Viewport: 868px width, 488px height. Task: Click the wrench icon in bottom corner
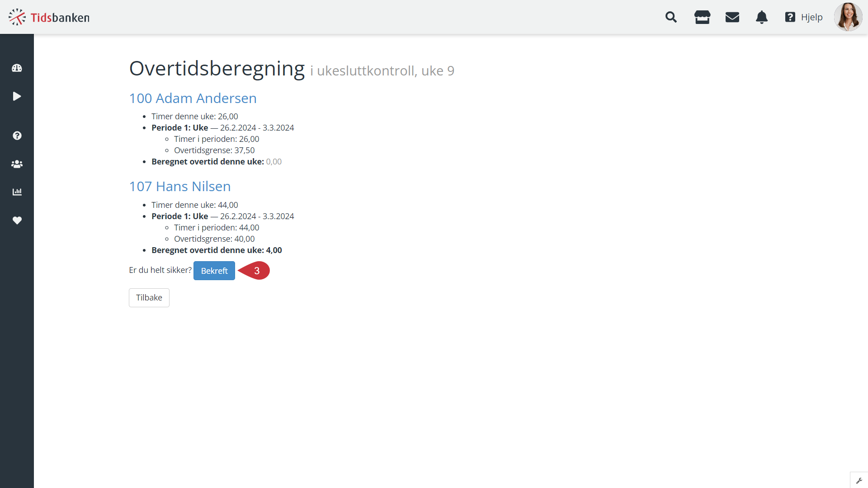pos(859,480)
